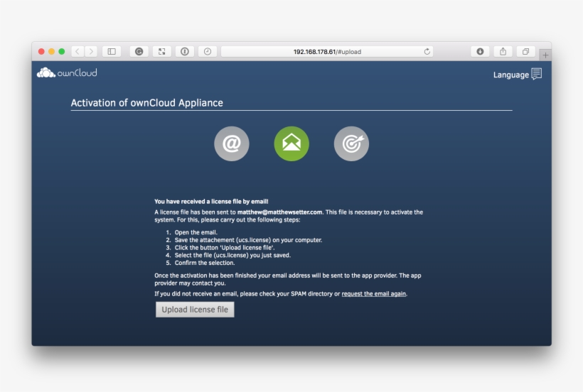Open a new tab with plus button
Screen dimensions: 583x392
[545, 55]
